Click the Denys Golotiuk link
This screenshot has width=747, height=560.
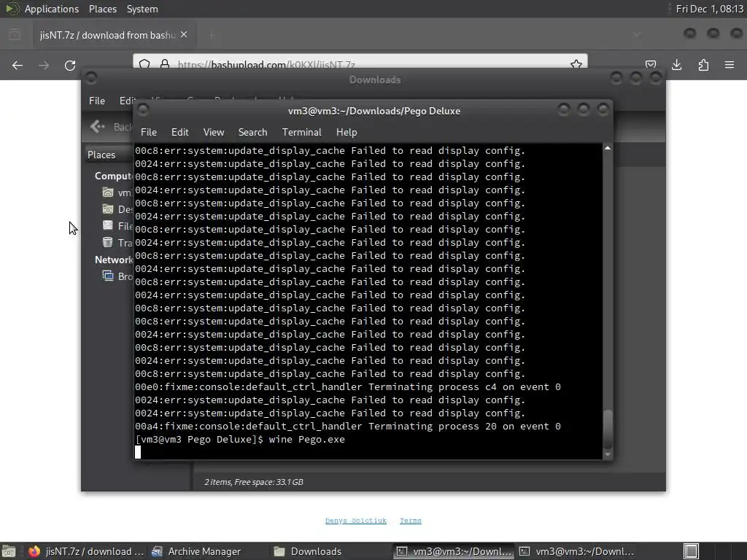click(x=355, y=521)
